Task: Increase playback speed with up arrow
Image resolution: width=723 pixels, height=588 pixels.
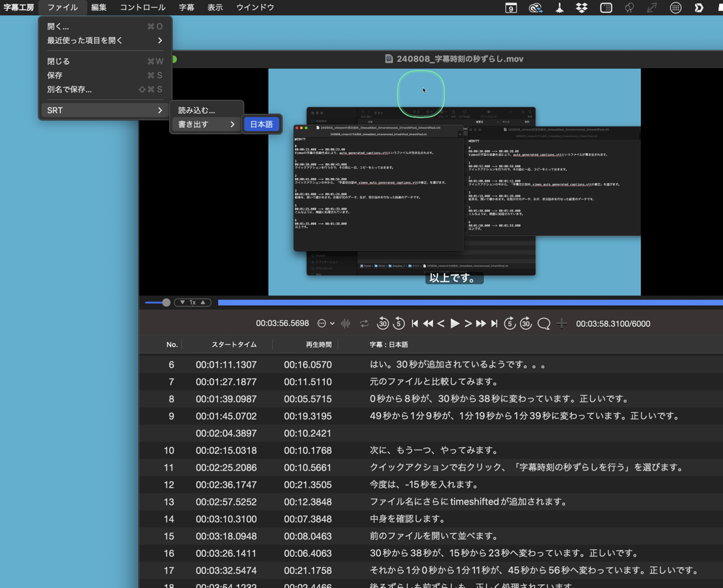Action: coord(203,303)
